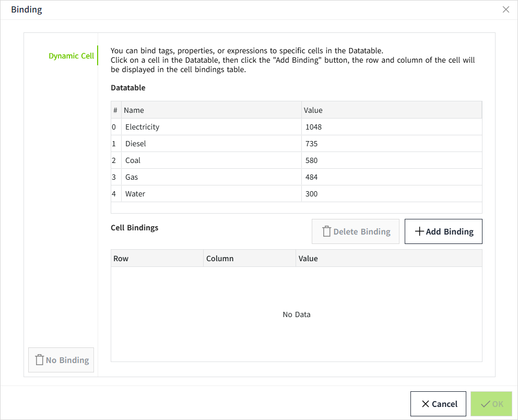Screen dimensions: 518x420
Task: Select the Dynamic Cell tab
Action: [71, 56]
